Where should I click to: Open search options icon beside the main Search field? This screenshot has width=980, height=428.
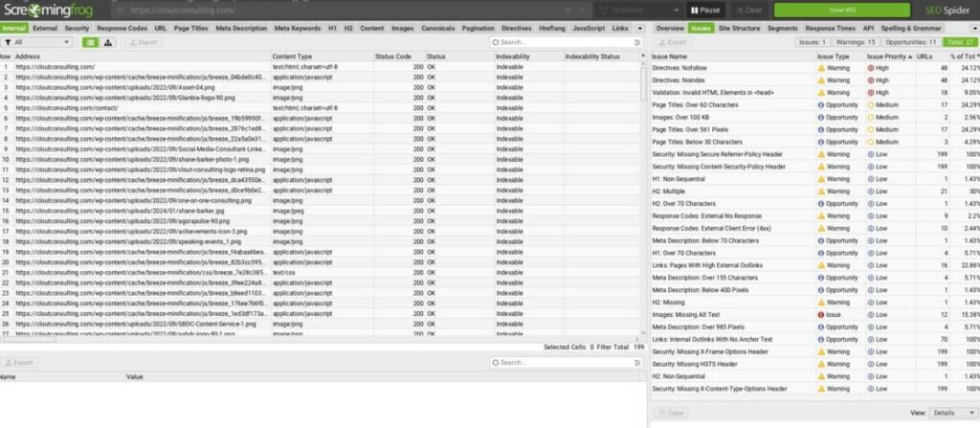(637, 42)
